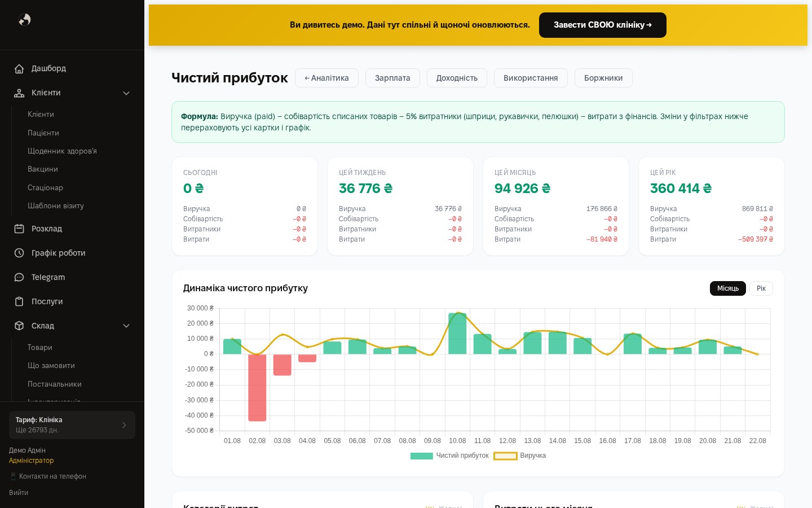Click the tall 10.08 profit bar
812x508 pixels.
click(457, 334)
